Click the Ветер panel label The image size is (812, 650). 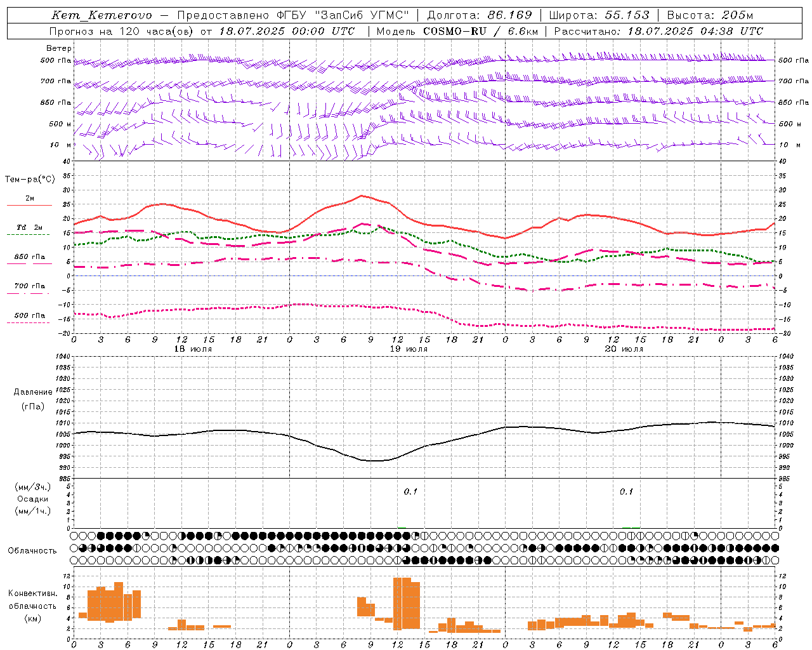(59, 48)
